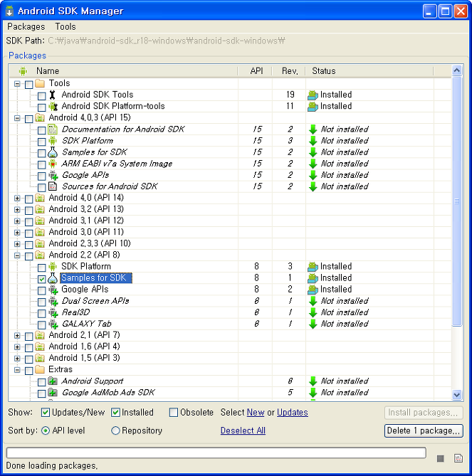Click the icon beside Android SDK Platform-tools

53,106
